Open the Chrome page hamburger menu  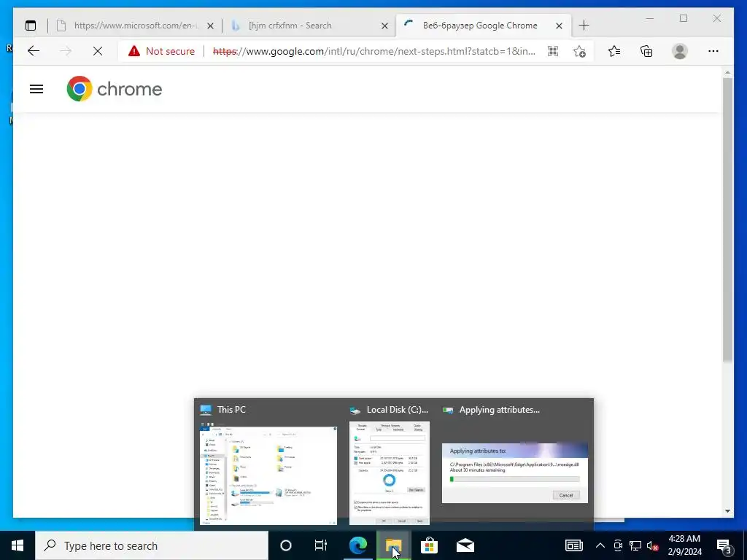[x=36, y=89]
